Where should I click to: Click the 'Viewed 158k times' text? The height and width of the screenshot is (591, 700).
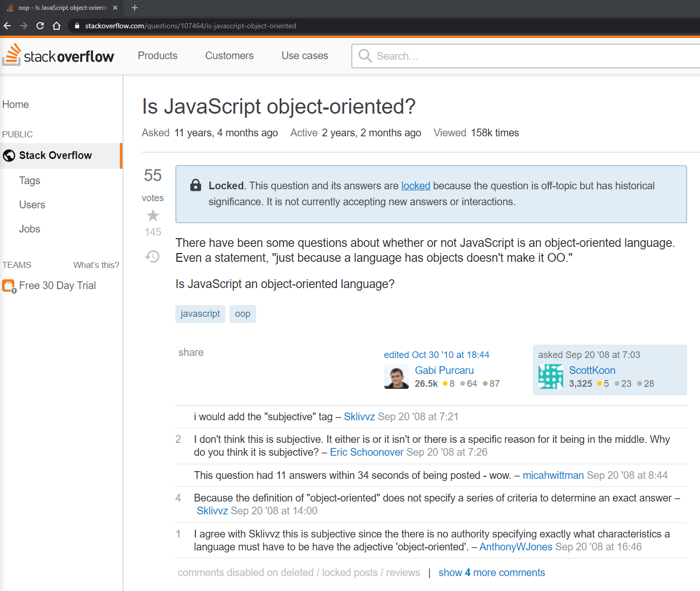[476, 133]
